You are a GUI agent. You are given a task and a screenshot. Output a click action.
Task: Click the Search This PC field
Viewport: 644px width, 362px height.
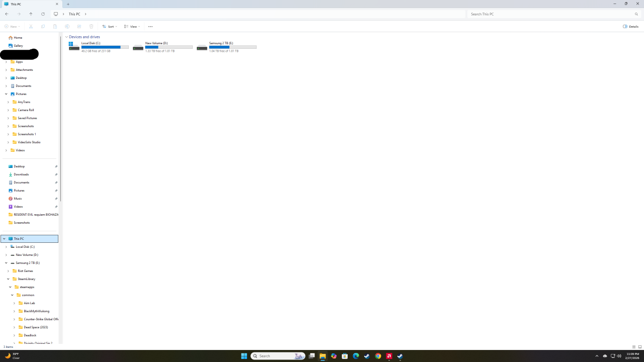pyautogui.click(x=551, y=14)
